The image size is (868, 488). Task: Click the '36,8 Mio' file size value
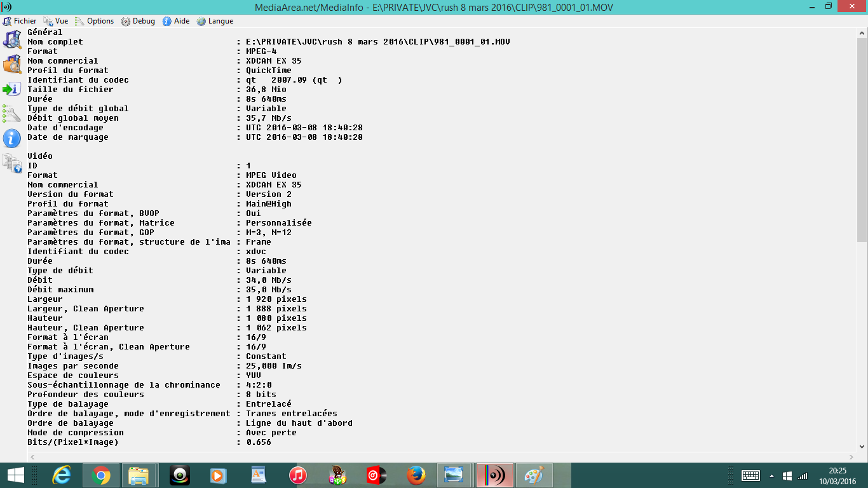point(266,90)
